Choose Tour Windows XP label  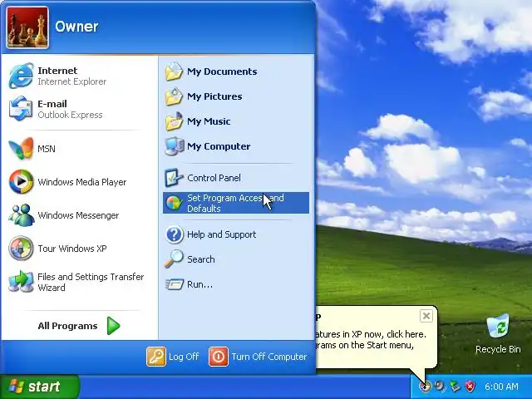coord(72,249)
